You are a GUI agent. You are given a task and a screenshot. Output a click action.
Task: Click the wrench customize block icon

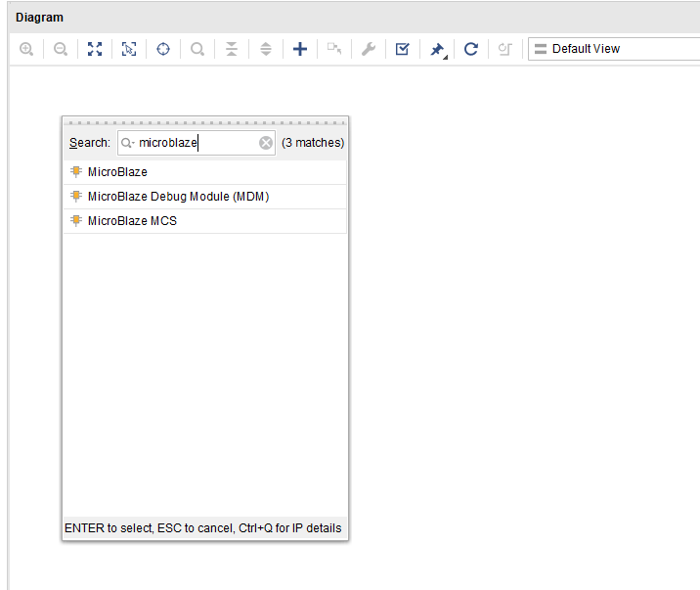tap(369, 49)
